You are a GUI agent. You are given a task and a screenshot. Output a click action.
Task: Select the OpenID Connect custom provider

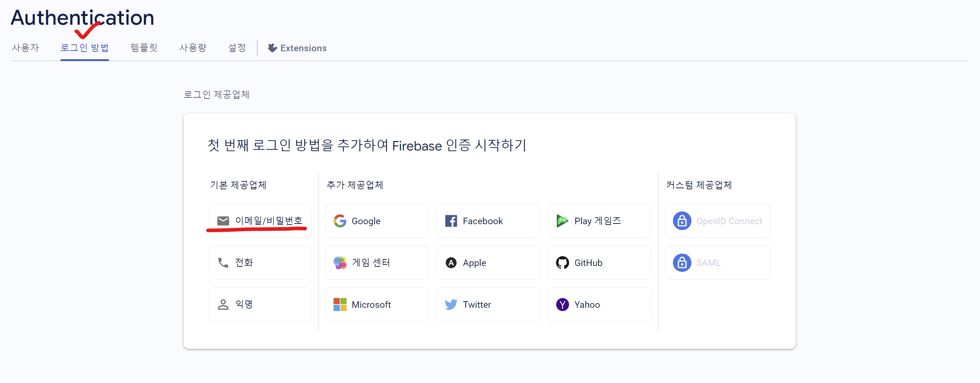coord(718,221)
